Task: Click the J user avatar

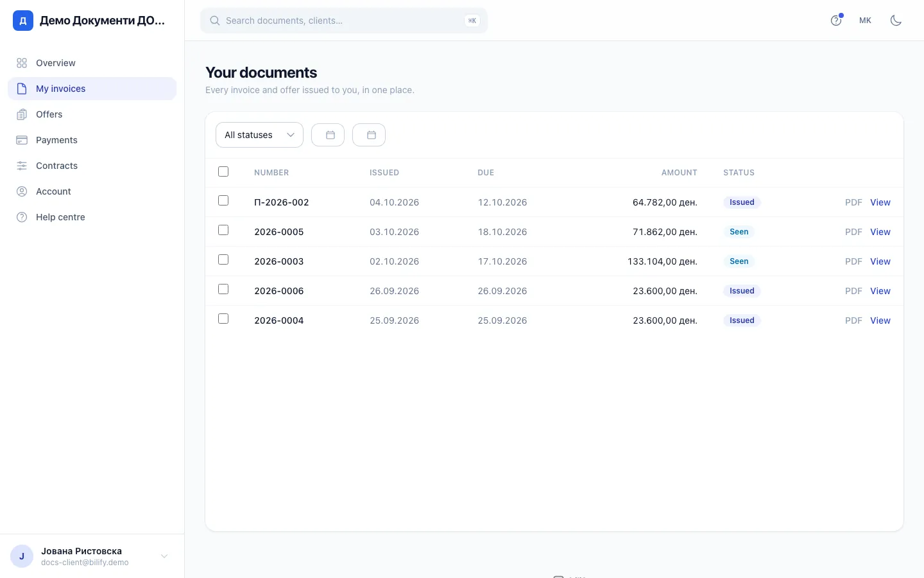Action: point(22,556)
